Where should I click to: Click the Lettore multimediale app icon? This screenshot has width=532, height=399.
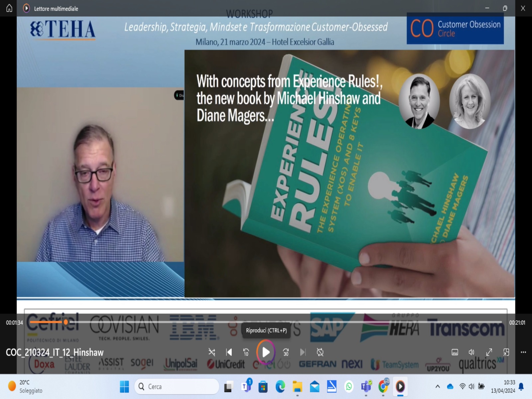point(26,8)
